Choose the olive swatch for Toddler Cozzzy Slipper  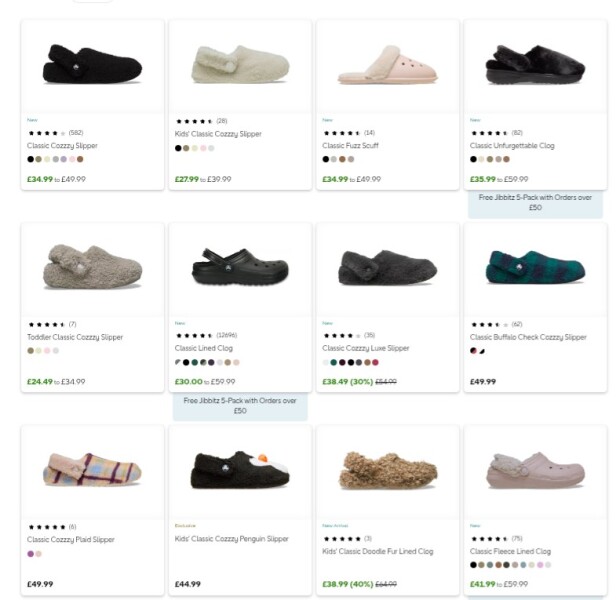(x=31, y=351)
